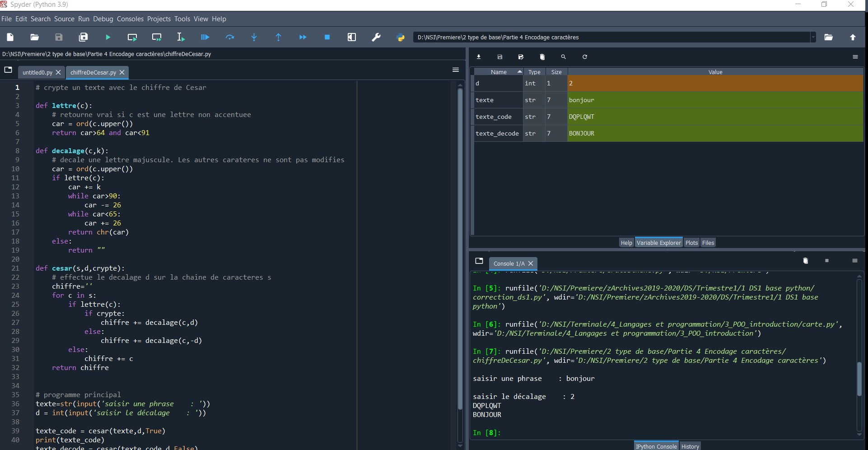This screenshot has width=868, height=450.
Task: Open the View menu
Action: (201, 19)
